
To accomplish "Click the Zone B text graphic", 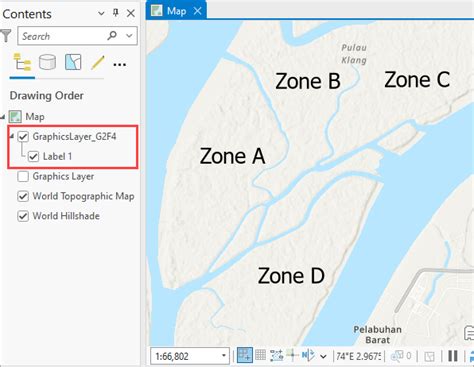I will pyautogui.click(x=308, y=81).
